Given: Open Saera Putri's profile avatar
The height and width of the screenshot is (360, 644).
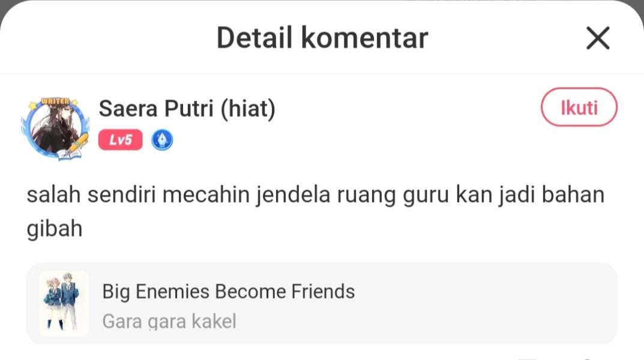Looking at the screenshot, I should point(55,128).
